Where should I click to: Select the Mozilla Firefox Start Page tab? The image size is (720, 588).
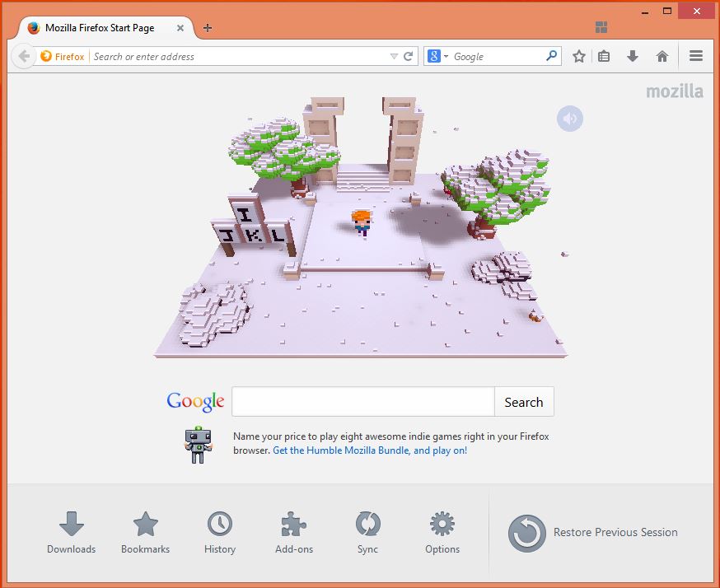(99, 28)
